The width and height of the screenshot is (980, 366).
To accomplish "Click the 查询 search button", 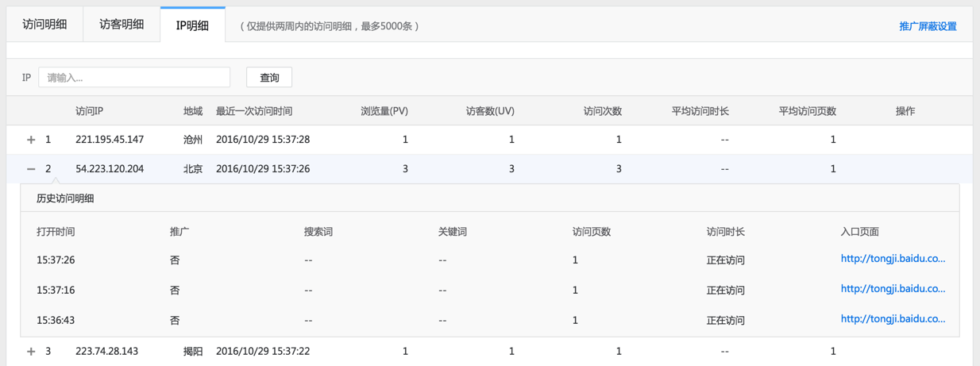I will [269, 78].
